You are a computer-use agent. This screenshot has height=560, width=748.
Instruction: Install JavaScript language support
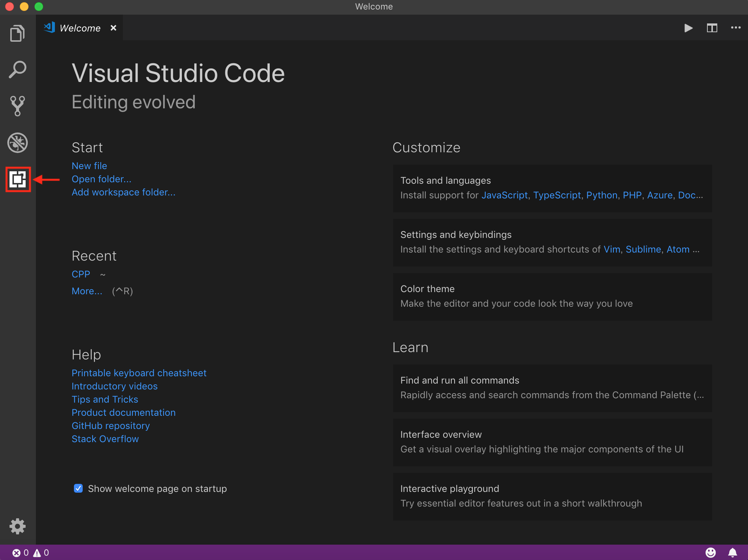pyautogui.click(x=505, y=195)
